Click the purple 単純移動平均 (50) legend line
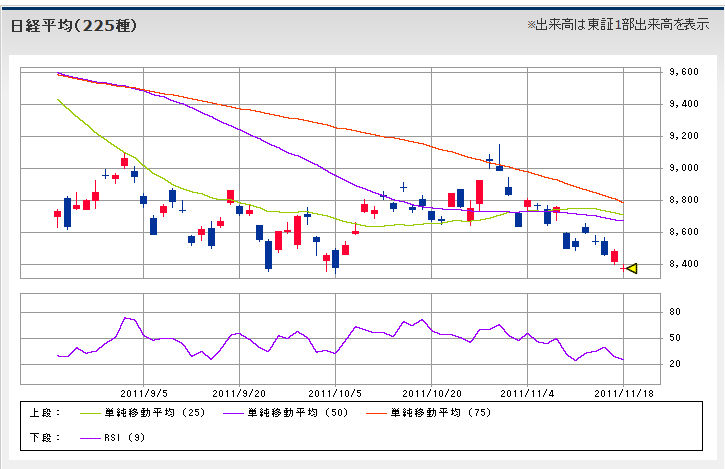 point(234,413)
